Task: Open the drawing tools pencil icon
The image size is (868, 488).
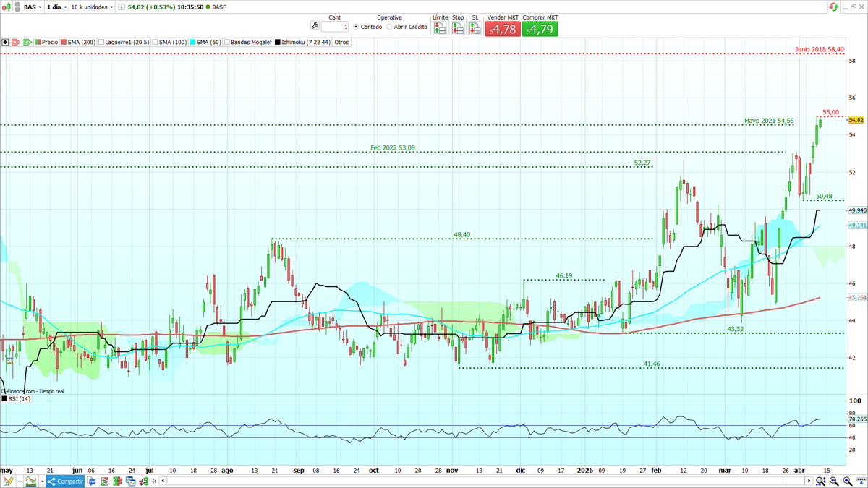Action: tap(7, 481)
